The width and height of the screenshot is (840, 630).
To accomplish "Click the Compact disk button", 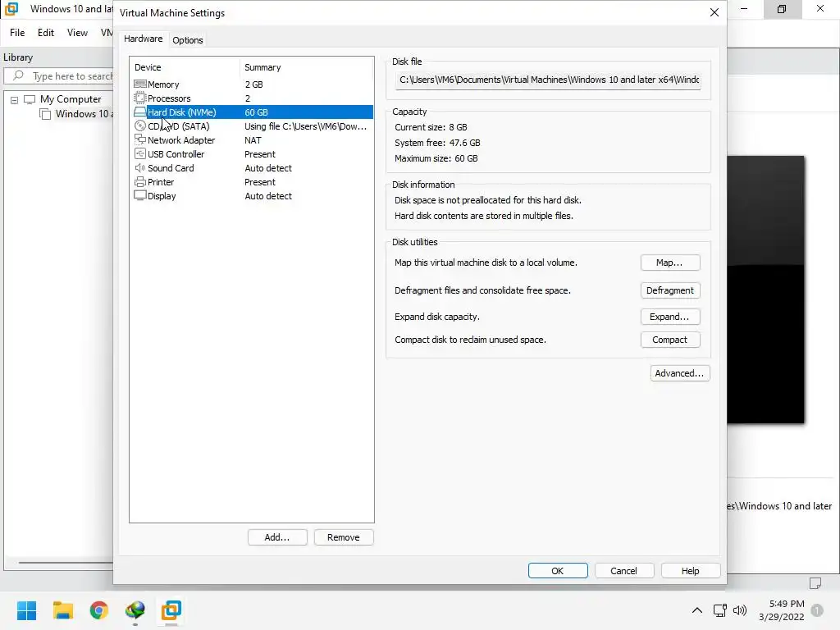I will [670, 340].
